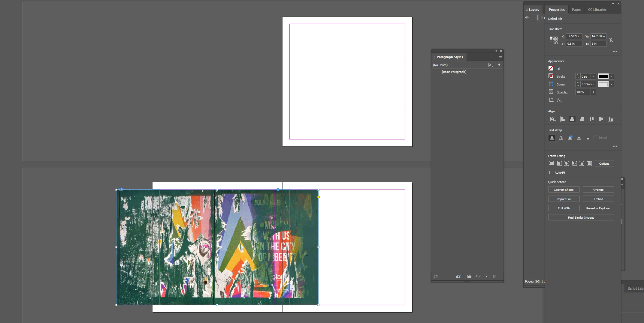Click the Align bottom edges icon
This screenshot has width=644, height=323.
pos(610,119)
